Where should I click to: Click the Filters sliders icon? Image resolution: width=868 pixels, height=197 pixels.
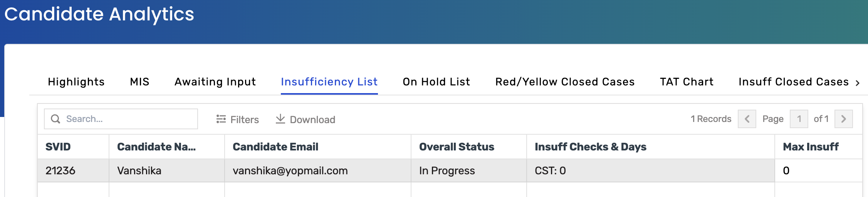221,119
